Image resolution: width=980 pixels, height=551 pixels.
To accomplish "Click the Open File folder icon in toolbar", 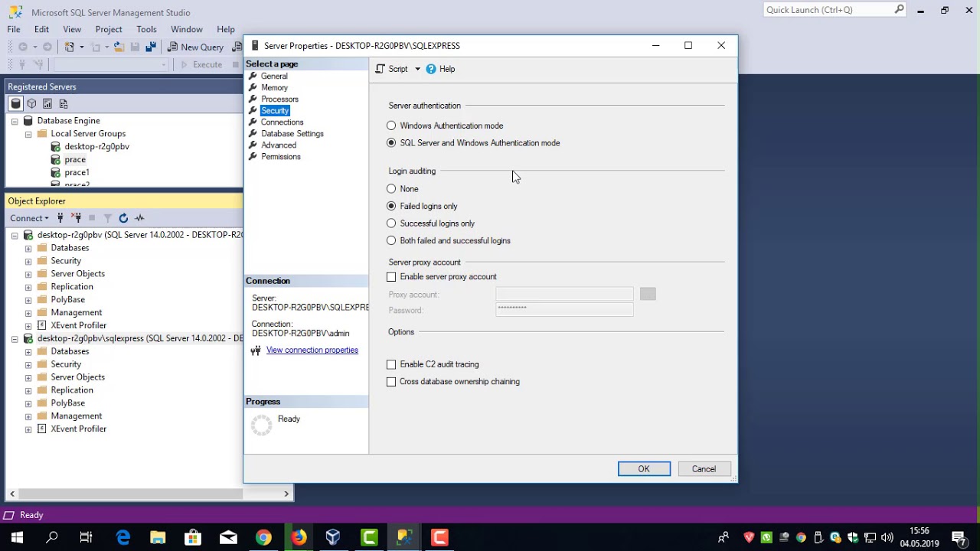I will click(x=119, y=47).
